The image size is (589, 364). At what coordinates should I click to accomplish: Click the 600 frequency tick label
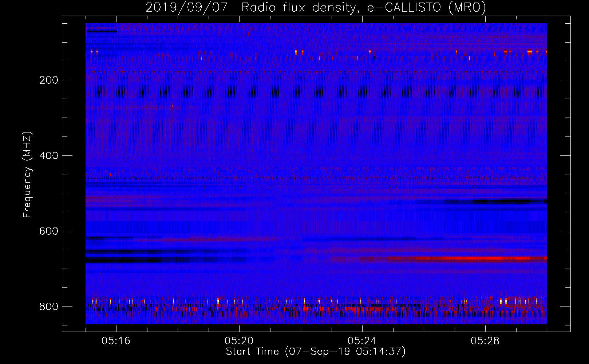click(48, 232)
